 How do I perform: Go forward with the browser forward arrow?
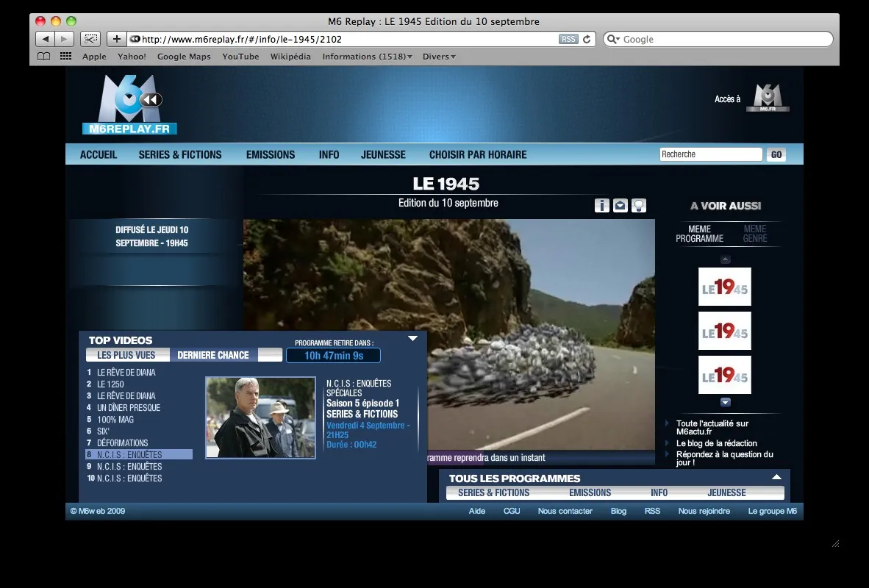click(x=64, y=39)
